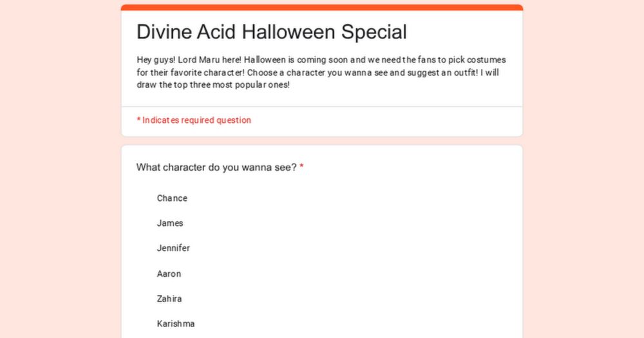The width and height of the screenshot is (644, 338).
Task: Select Karishma as the character
Action: [x=175, y=324]
